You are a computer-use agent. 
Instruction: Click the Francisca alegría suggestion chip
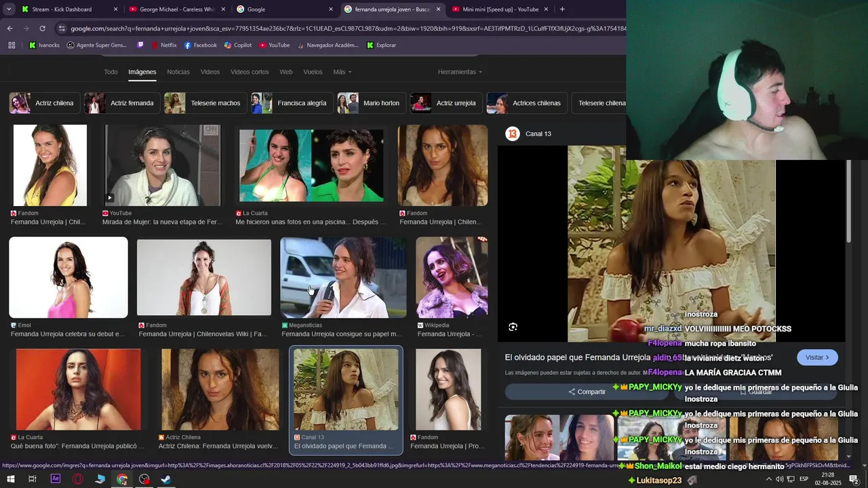292,103
